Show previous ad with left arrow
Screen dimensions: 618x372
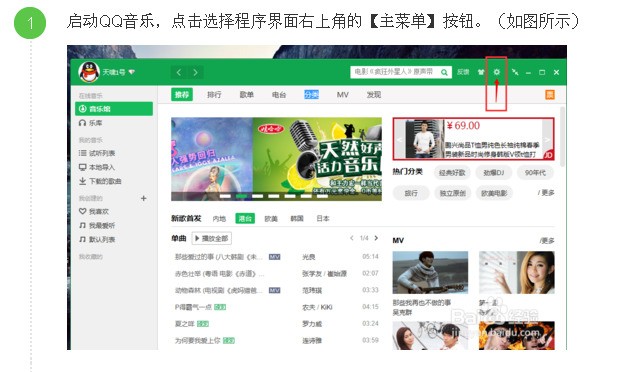[x=398, y=140]
